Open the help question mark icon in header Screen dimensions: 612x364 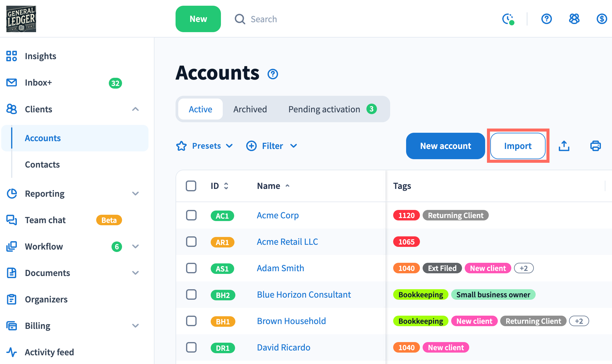point(546,19)
